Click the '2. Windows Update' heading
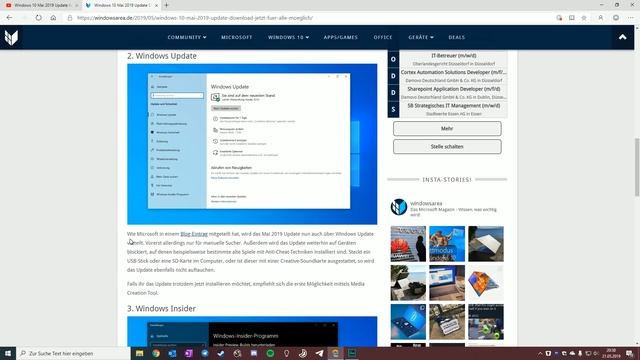640x360 pixels. [x=162, y=56]
